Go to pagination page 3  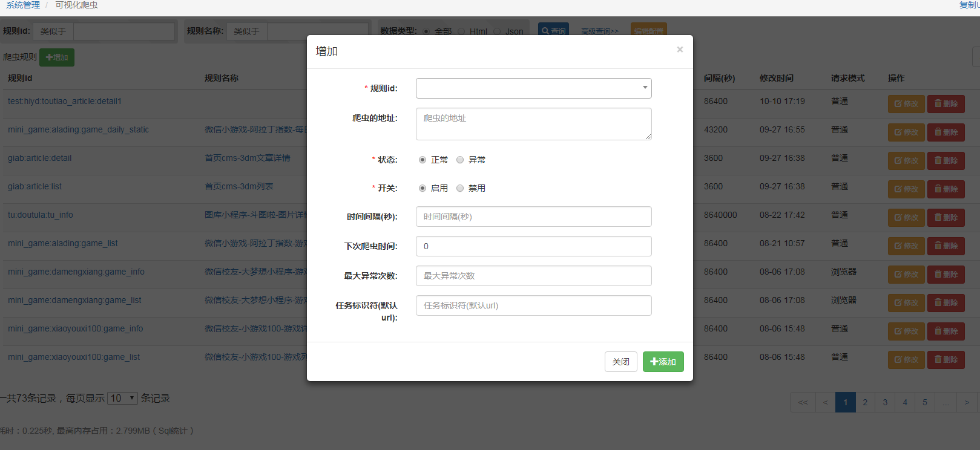click(885, 402)
